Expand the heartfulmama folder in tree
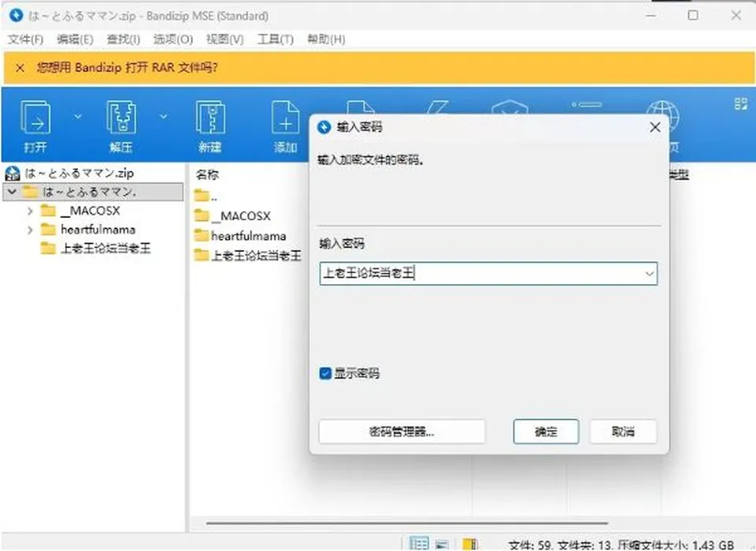 click(x=30, y=230)
